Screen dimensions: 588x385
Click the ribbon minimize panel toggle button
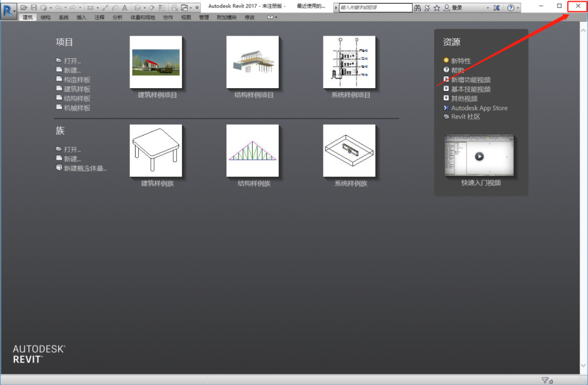click(x=270, y=17)
